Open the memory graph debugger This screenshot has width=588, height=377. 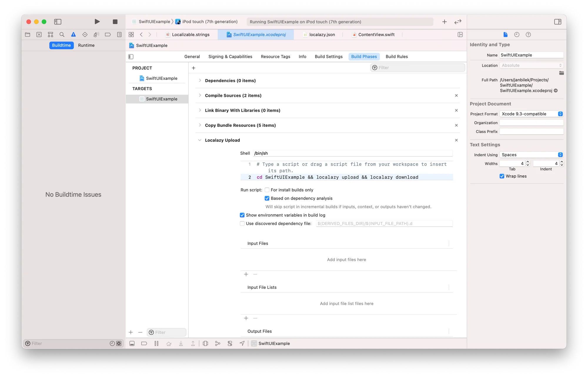click(218, 343)
